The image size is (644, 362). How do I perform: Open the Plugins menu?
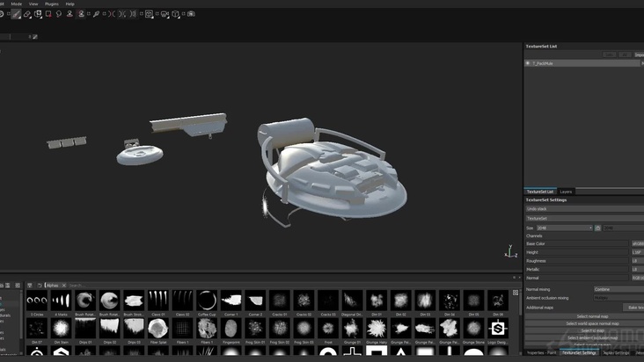[52, 4]
